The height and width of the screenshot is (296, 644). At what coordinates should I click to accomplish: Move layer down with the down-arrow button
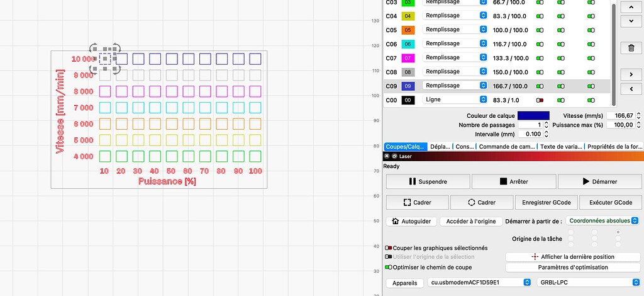point(631,21)
